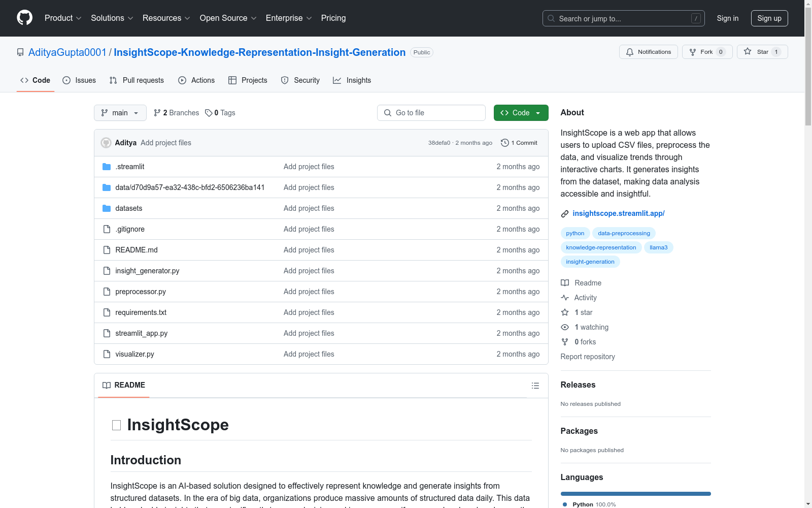Open the Add project files commit message
The image size is (812, 508).
point(166,143)
